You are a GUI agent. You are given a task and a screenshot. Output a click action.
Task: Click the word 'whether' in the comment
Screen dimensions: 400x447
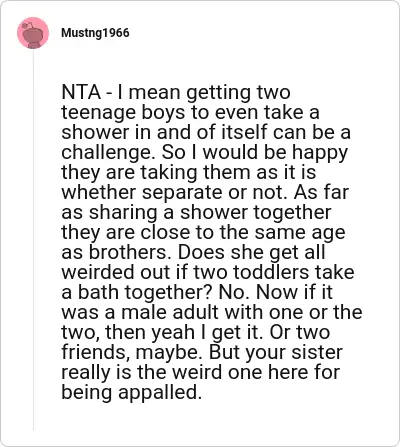click(99, 192)
